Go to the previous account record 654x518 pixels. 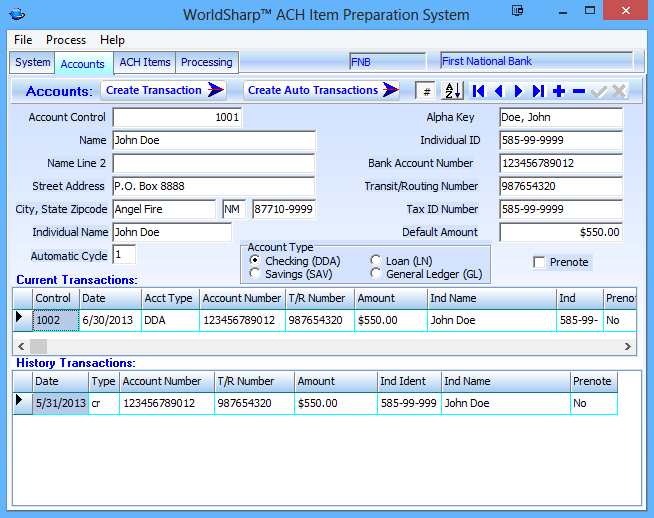click(499, 91)
